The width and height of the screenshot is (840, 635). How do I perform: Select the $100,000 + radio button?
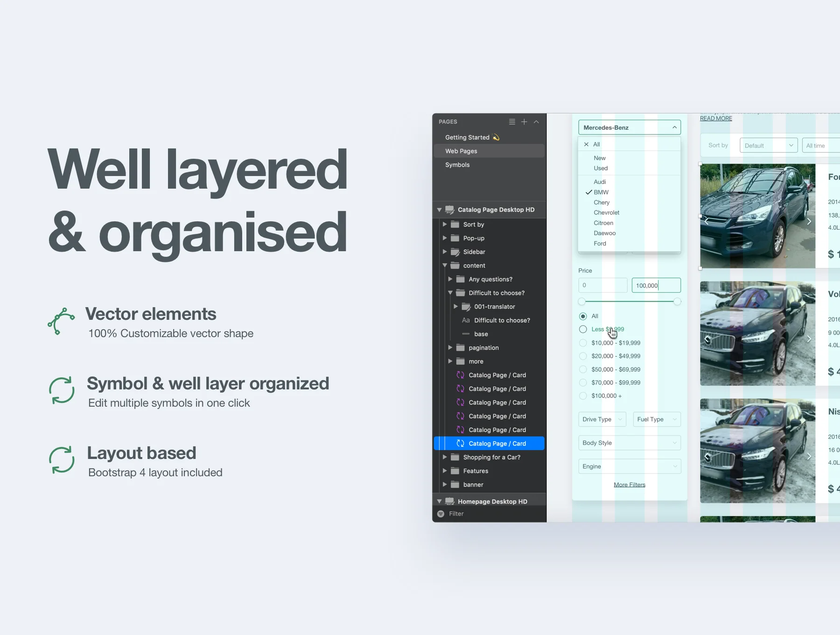(583, 395)
